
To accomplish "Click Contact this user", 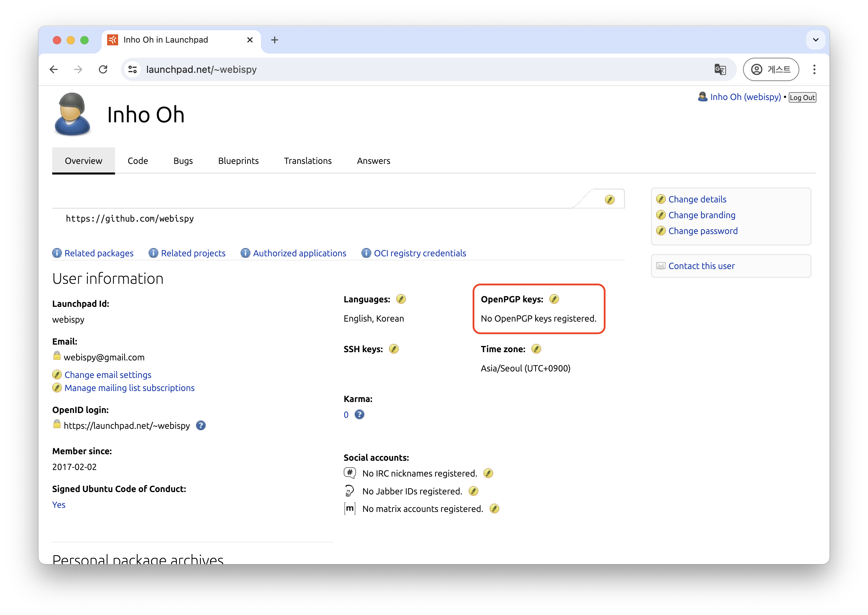I will coord(701,266).
